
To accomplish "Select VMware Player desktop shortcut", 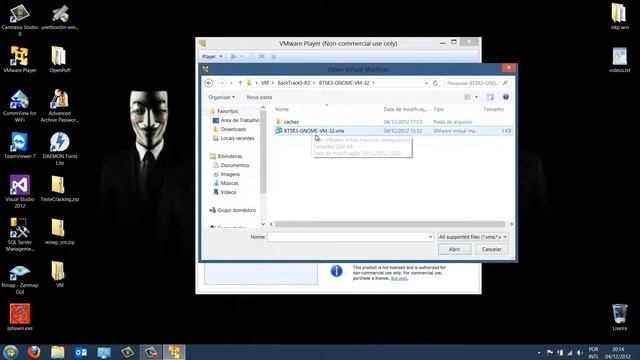I will pyautogui.click(x=20, y=60).
